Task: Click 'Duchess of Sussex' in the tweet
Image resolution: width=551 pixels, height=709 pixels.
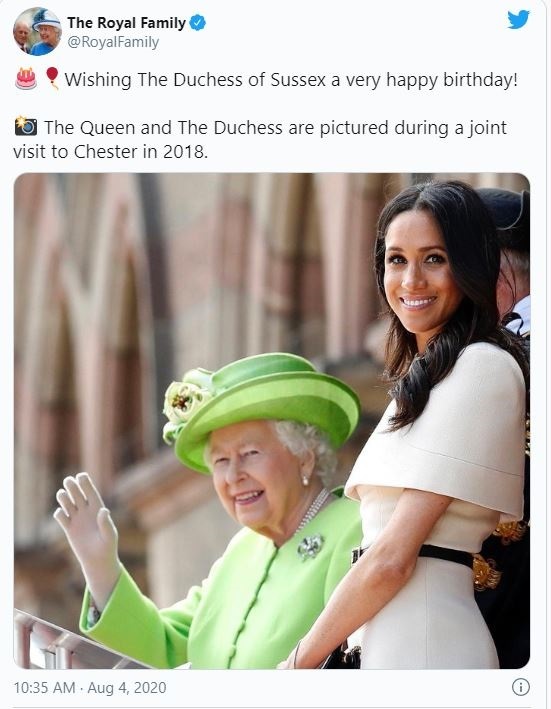Action: coord(249,80)
